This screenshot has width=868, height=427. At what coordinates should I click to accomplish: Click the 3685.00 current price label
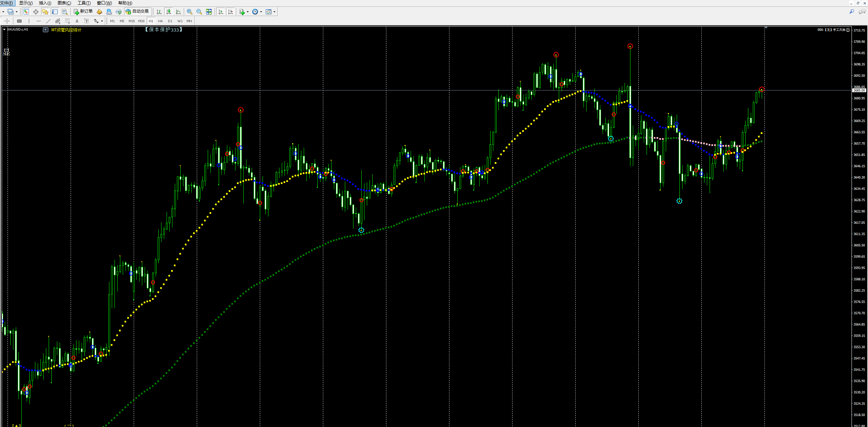pos(859,90)
